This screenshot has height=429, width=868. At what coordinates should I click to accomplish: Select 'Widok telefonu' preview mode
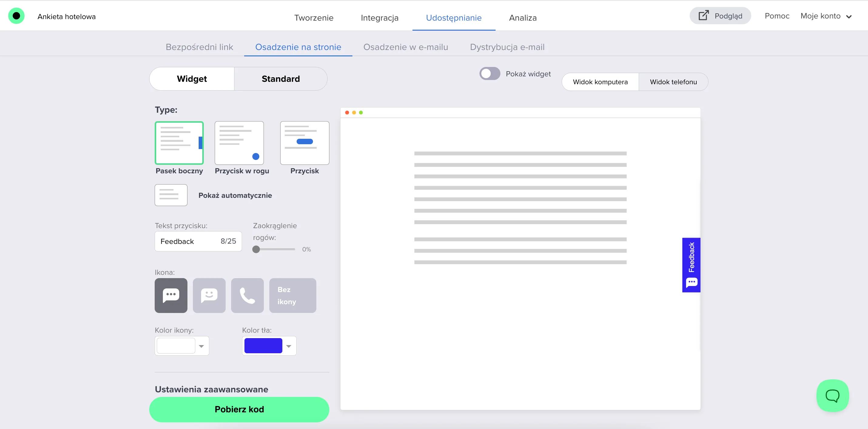click(x=673, y=82)
